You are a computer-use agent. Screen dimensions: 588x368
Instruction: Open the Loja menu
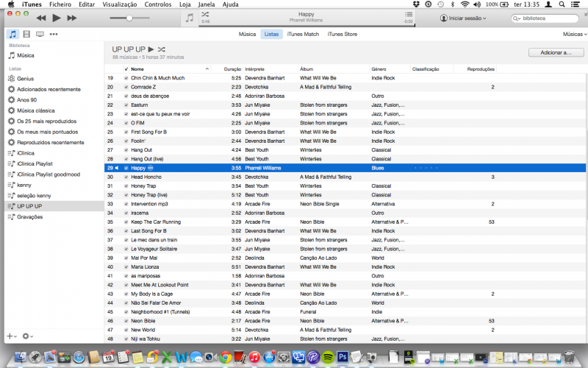click(185, 4)
